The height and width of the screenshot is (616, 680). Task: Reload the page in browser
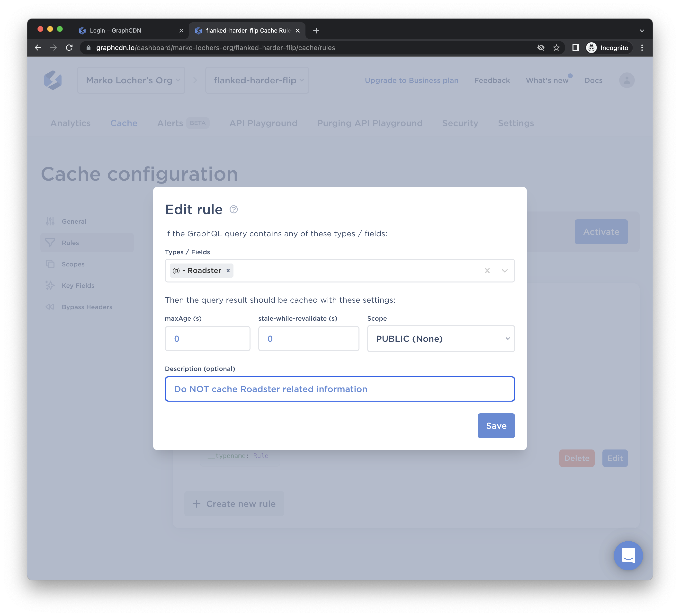click(69, 48)
